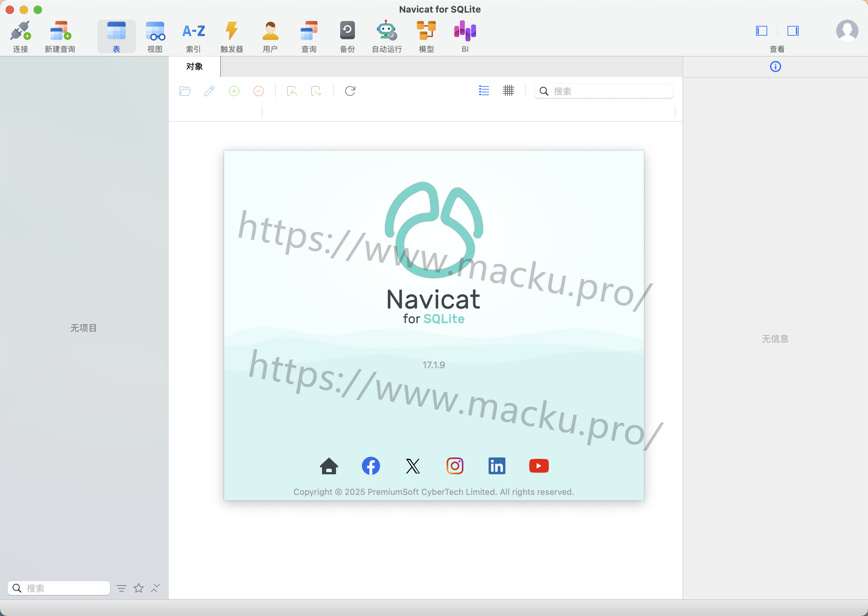Open Navicat homepage via house icon

(329, 466)
